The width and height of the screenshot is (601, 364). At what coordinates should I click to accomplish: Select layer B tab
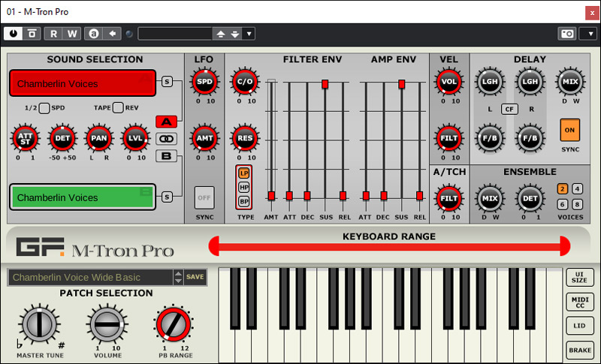(165, 155)
